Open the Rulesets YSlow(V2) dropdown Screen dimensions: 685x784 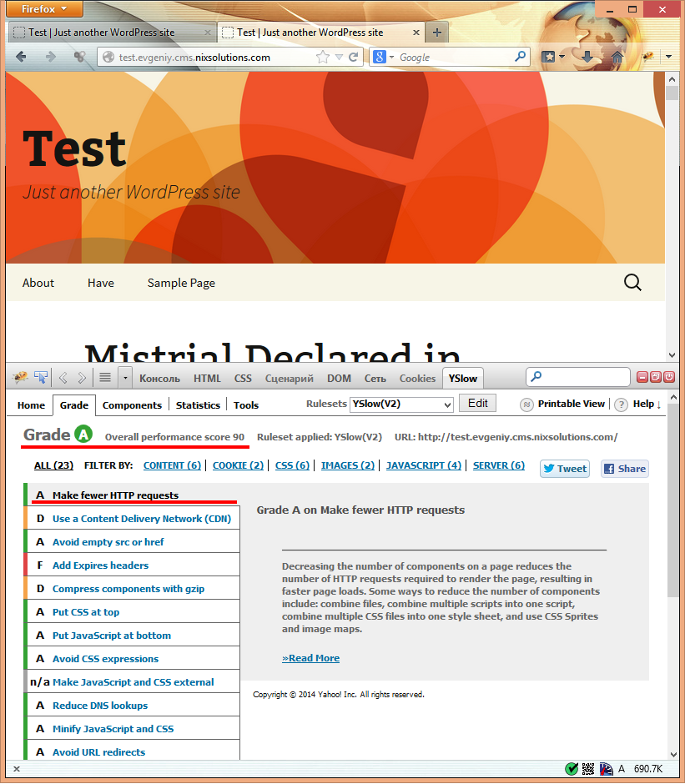click(x=400, y=405)
